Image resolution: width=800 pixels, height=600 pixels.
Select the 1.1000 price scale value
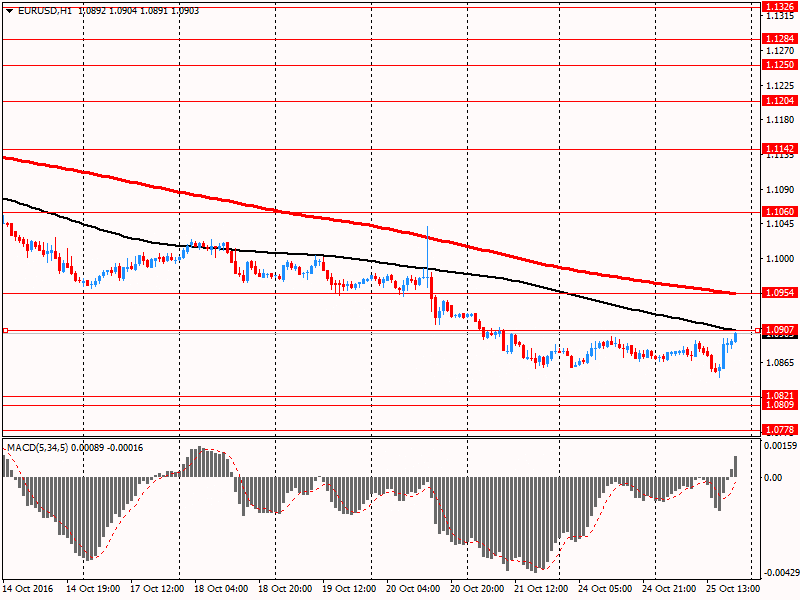click(780, 259)
